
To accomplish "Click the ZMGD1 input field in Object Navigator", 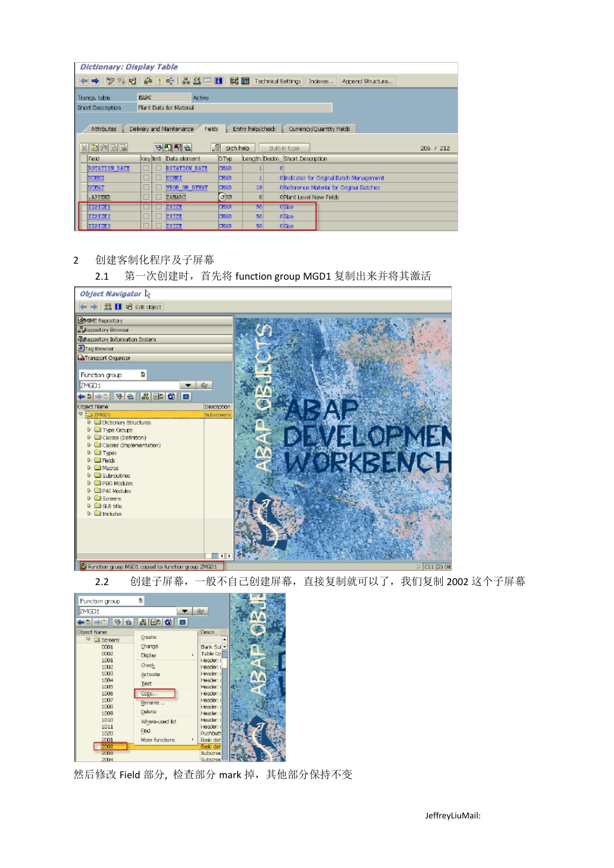I will point(129,386).
